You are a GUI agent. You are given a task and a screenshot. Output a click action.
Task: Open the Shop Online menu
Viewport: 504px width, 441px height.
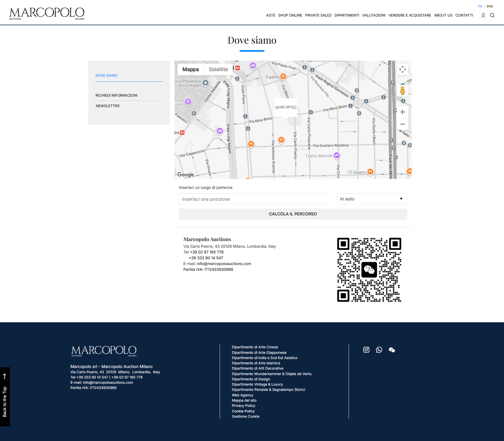pyautogui.click(x=290, y=15)
